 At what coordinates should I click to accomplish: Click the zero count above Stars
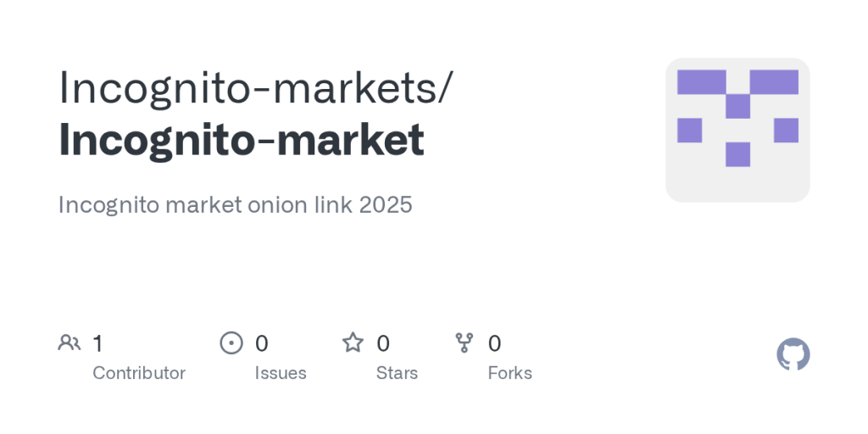tap(383, 343)
